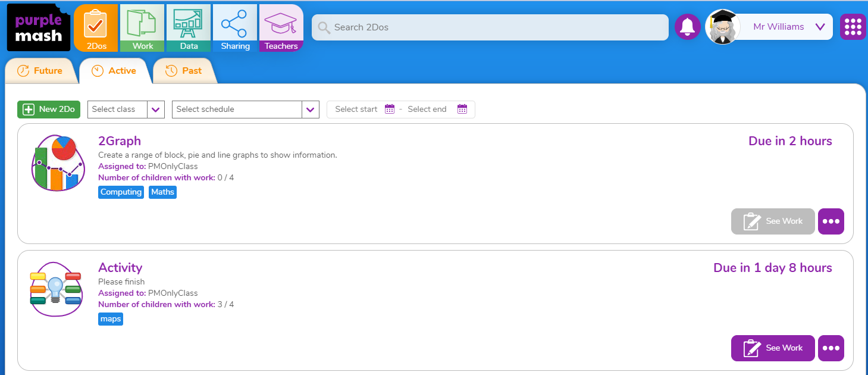Click the 2Graph description about block, pie graphs
Viewport: 868px width, 375px height.
(x=218, y=155)
